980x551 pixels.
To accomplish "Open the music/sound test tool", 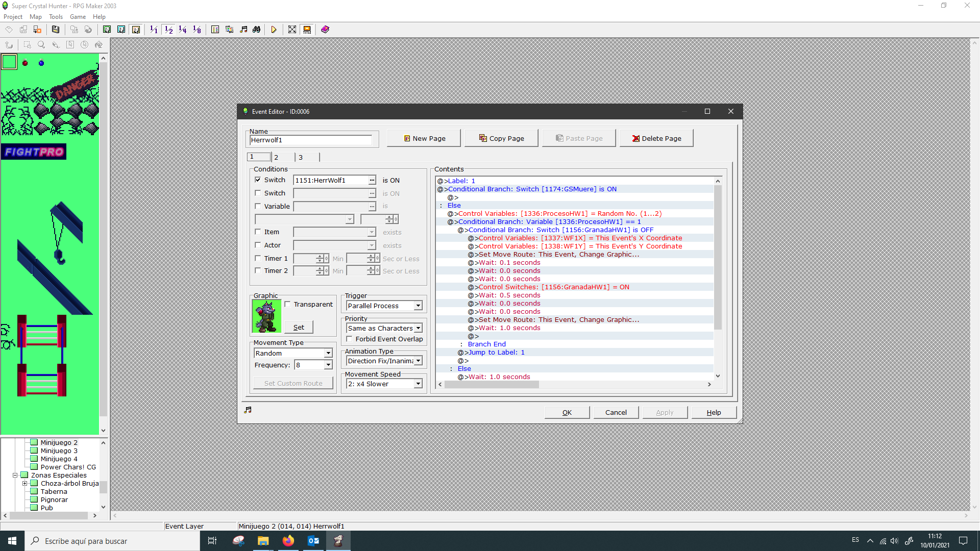I will (x=243, y=29).
